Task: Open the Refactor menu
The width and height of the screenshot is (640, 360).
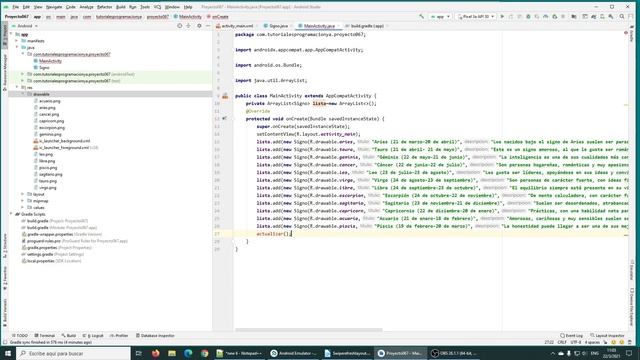Action: click(x=104, y=7)
